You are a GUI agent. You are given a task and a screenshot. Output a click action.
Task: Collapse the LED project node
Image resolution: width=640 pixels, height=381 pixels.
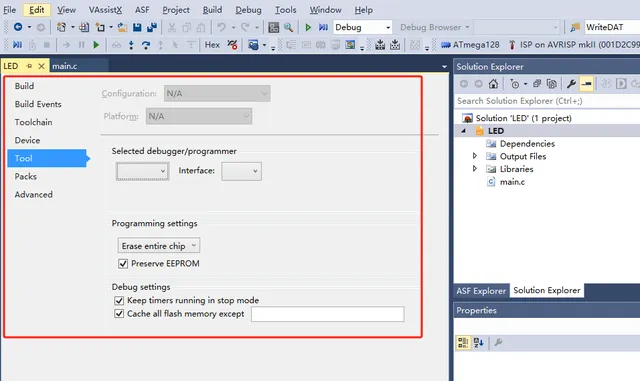coord(463,131)
